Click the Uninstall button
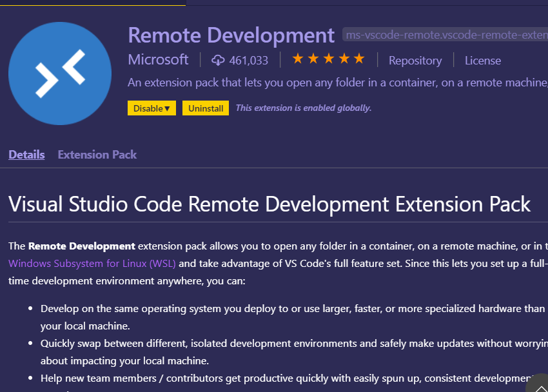 point(205,108)
